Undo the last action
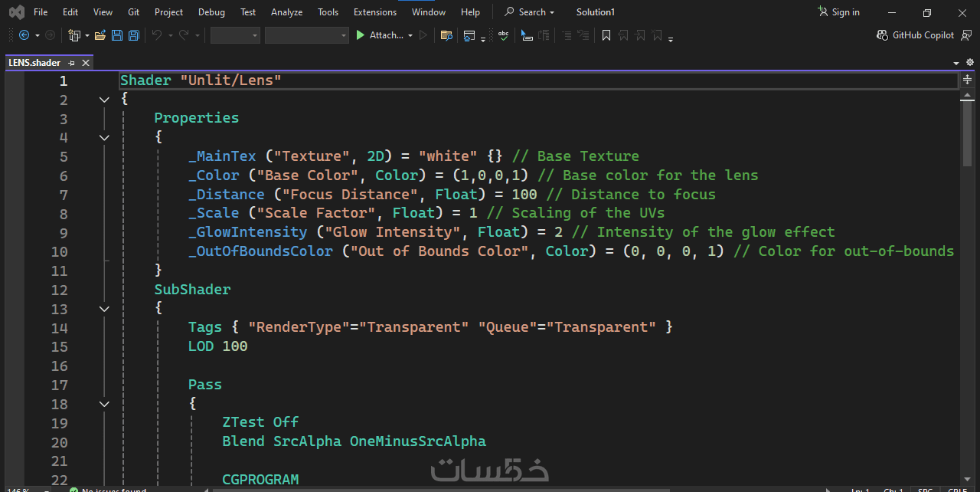Screen dimensions: 980x492 click(156, 35)
